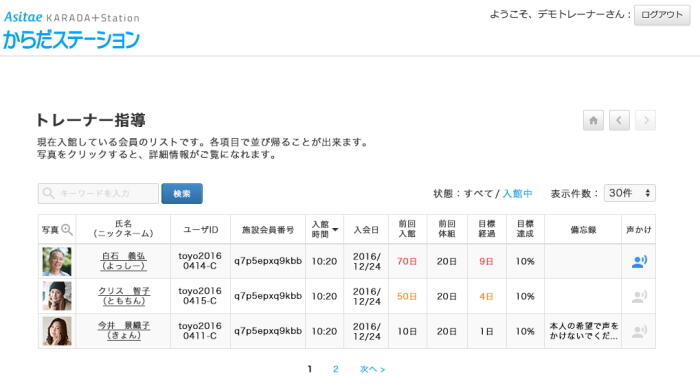Click the 次へ next page link
Image resolution: width=700 pixels, height=388 pixels.
372,369
